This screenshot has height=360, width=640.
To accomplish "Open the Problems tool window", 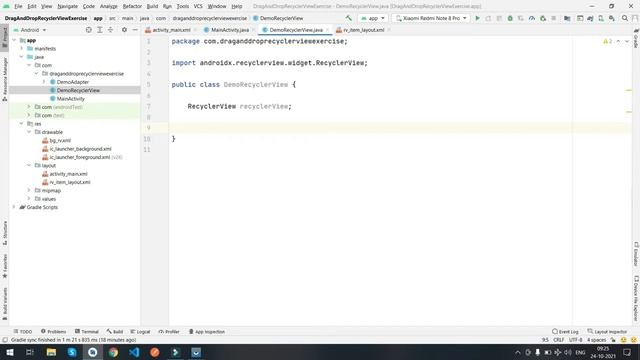I will (x=53, y=331).
